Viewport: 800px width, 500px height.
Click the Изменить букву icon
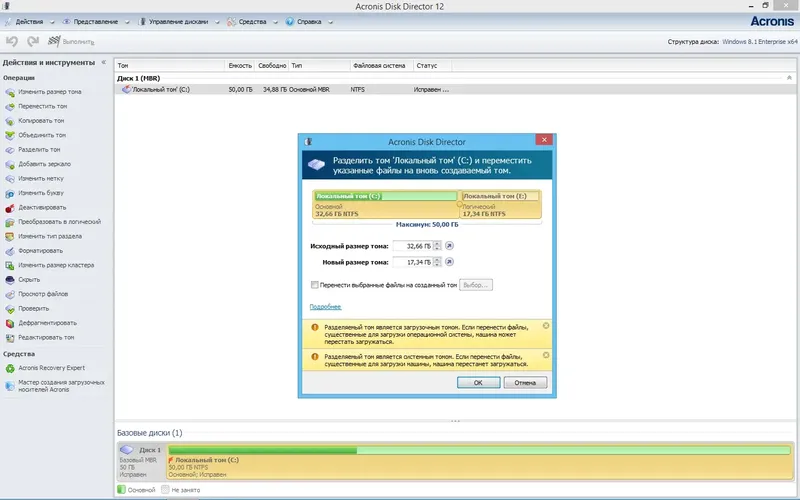tap(10, 193)
